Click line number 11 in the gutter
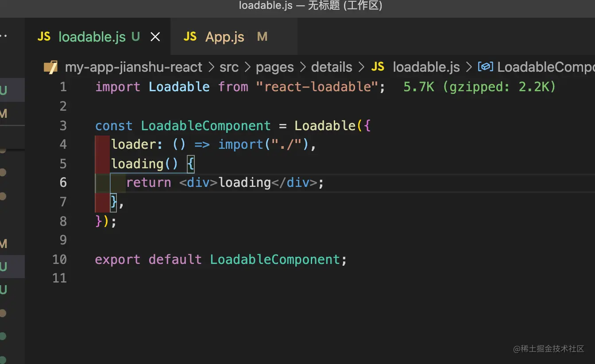Viewport: 595px width, 364px height. pyautogui.click(x=60, y=278)
